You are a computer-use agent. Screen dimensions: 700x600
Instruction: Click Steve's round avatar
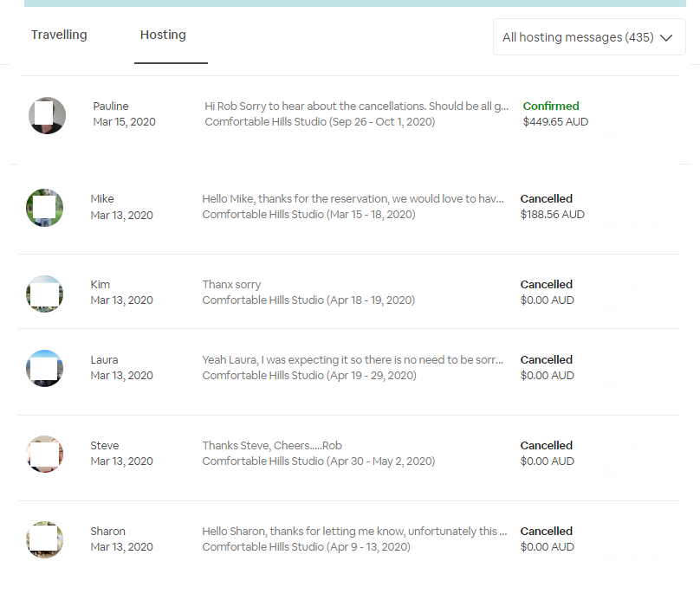tap(44, 454)
